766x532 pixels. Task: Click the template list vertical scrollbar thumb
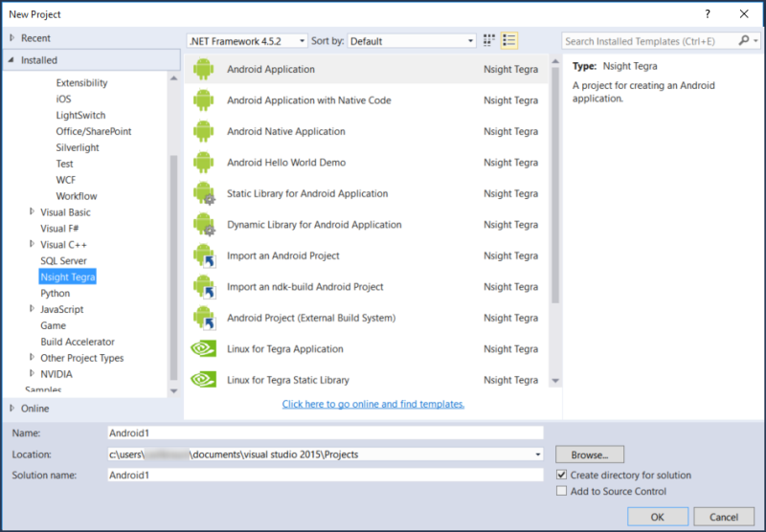tap(555, 186)
